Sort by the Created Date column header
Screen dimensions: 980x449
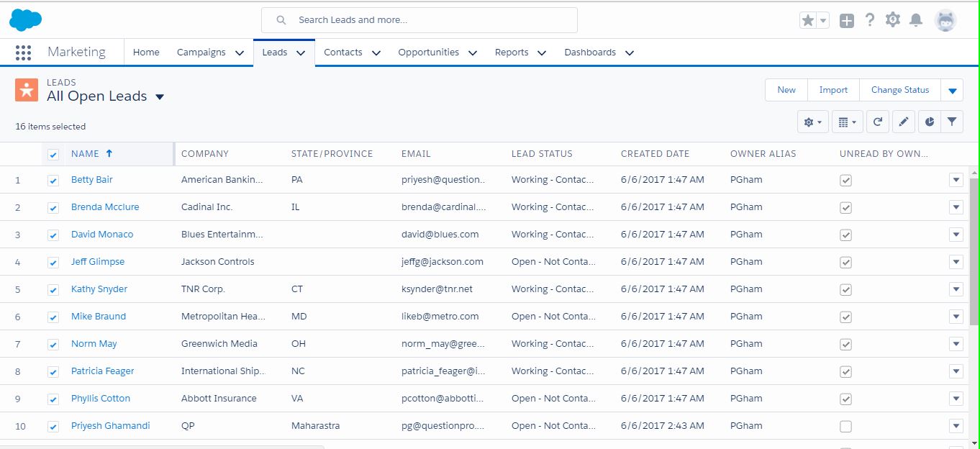[655, 154]
